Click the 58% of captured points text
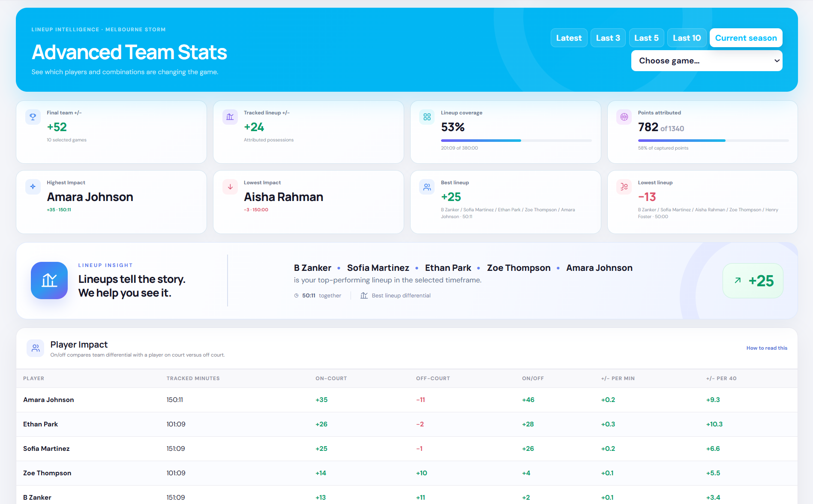 [x=663, y=148]
